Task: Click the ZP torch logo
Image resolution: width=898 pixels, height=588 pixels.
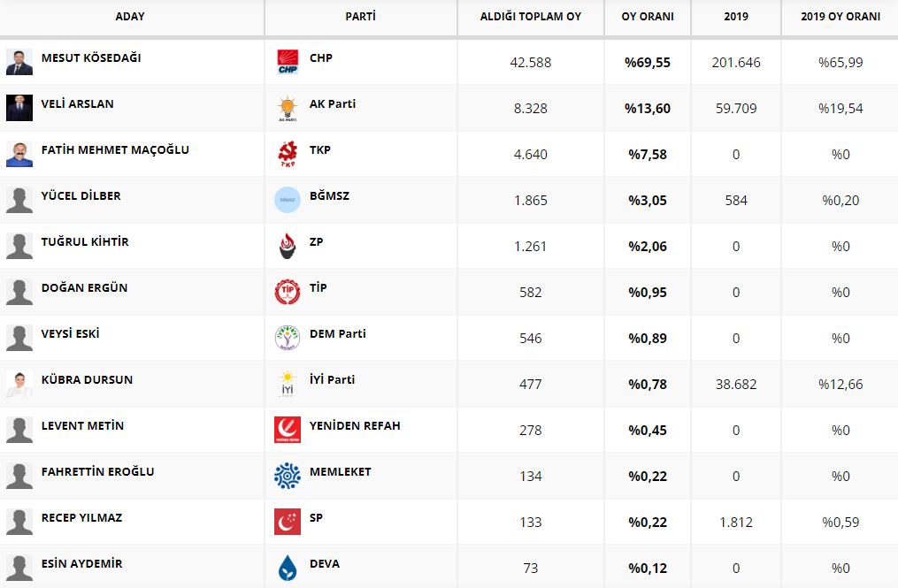Action: click(288, 246)
